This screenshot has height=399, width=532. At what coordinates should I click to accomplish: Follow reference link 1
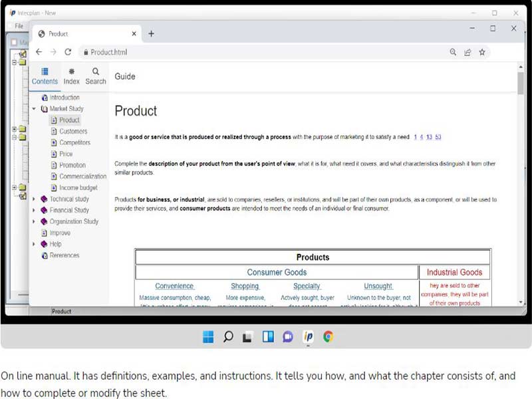click(415, 137)
